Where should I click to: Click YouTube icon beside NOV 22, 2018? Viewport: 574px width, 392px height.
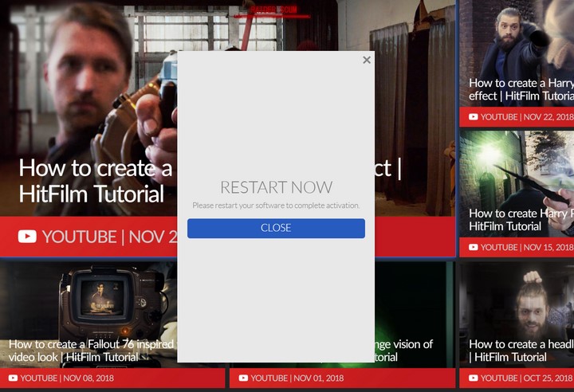pyautogui.click(x=474, y=117)
